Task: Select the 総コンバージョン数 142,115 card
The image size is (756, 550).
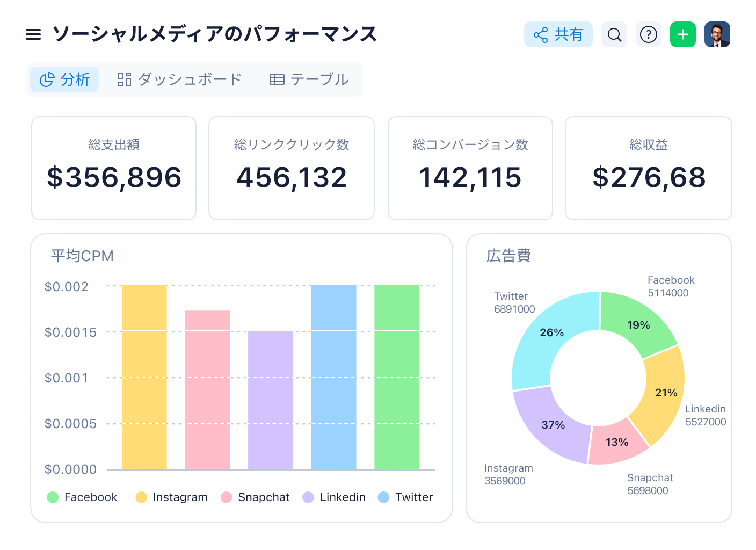Action: [x=470, y=168]
